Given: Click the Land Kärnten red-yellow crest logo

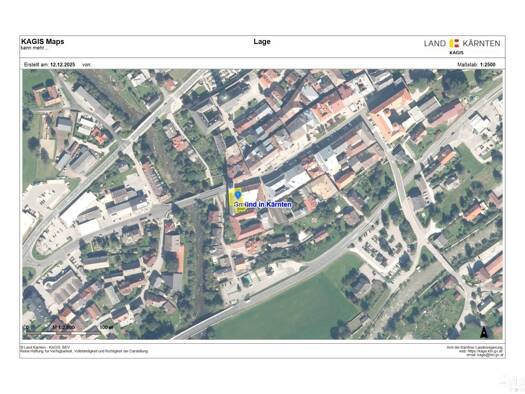Looking at the screenshot, I should [454, 43].
